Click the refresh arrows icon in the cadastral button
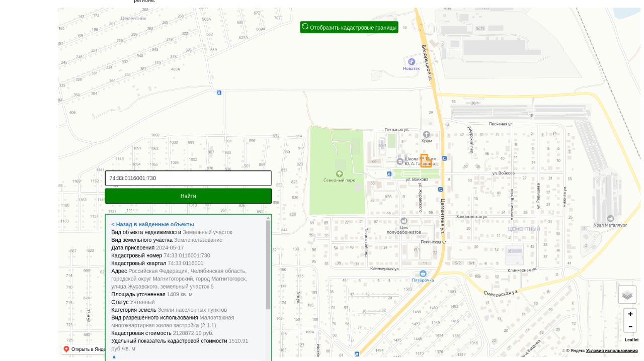 click(x=305, y=27)
